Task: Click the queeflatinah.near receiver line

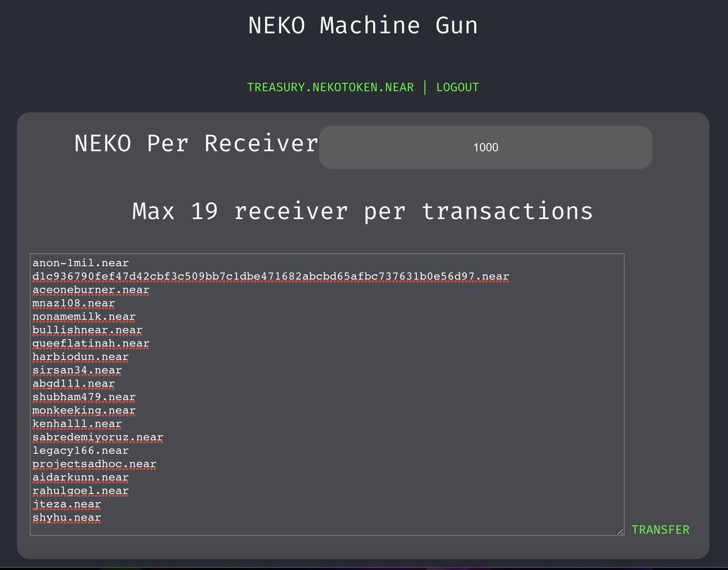Action: (91, 343)
